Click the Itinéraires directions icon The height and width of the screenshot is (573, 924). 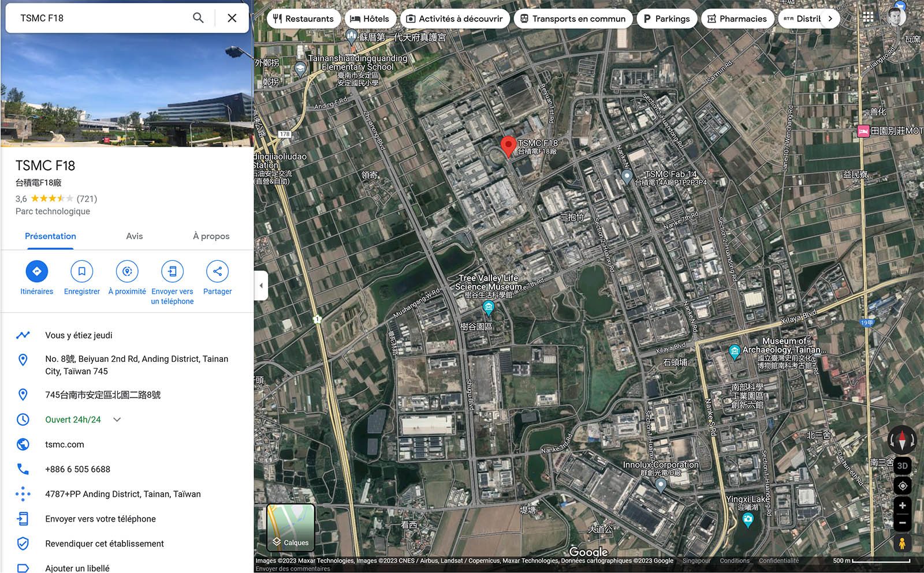(x=37, y=271)
